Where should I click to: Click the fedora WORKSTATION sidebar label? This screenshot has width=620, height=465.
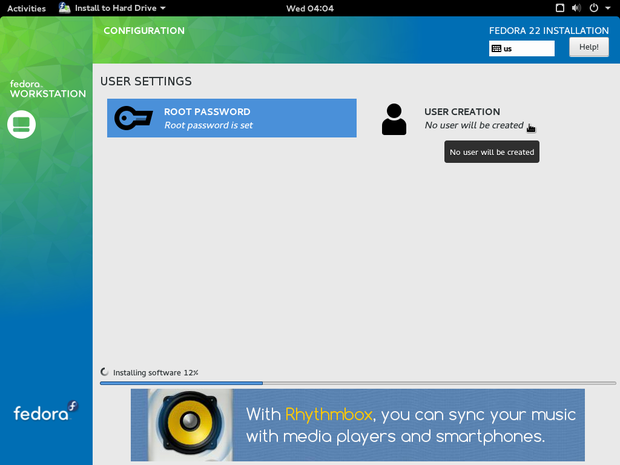(48, 89)
